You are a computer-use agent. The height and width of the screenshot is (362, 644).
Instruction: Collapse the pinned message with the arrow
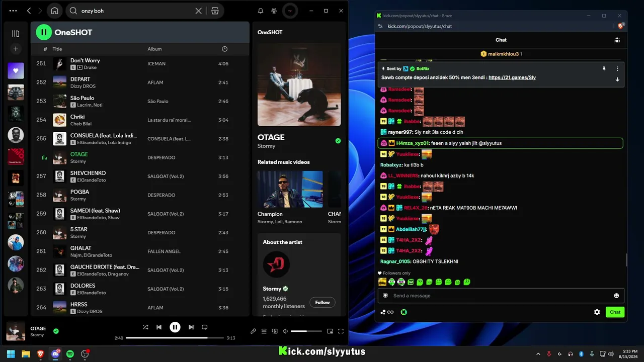click(617, 79)
